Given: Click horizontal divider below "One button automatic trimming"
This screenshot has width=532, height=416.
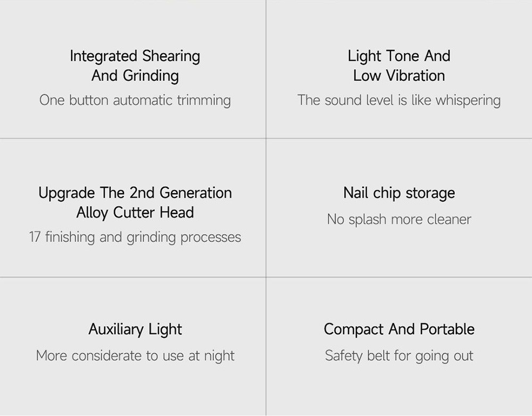Looking at the screenshot, I should pos(133,138).
